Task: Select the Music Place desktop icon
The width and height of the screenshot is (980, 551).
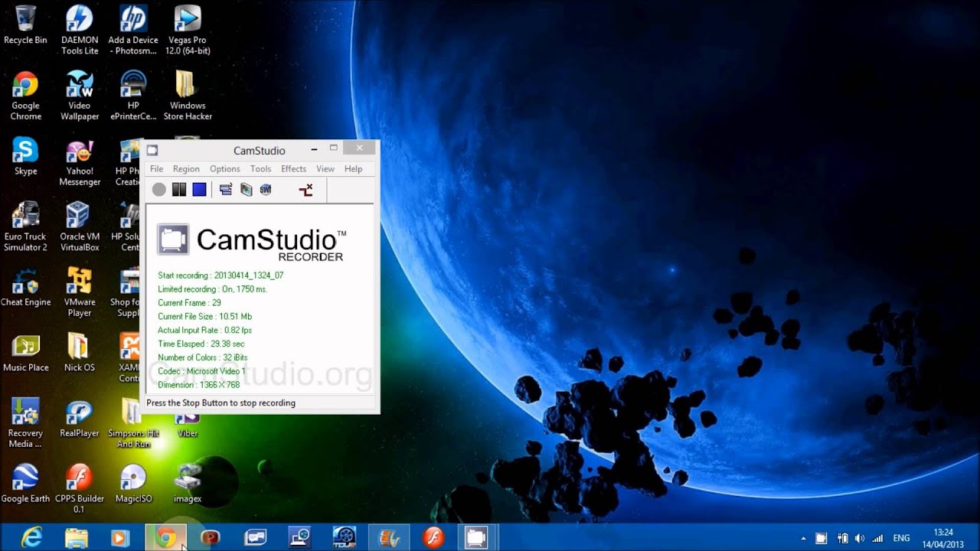Action: tap(25, 353)
